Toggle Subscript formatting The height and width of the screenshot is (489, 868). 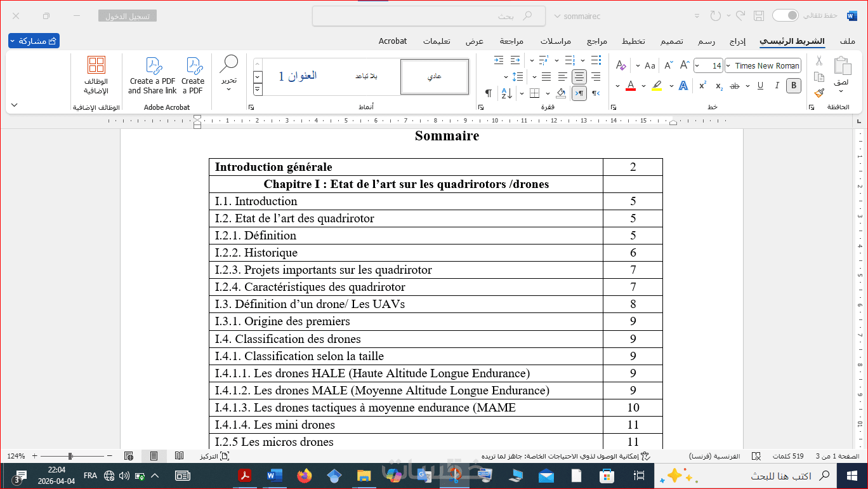pyautogui.click(x=719, y=86)
